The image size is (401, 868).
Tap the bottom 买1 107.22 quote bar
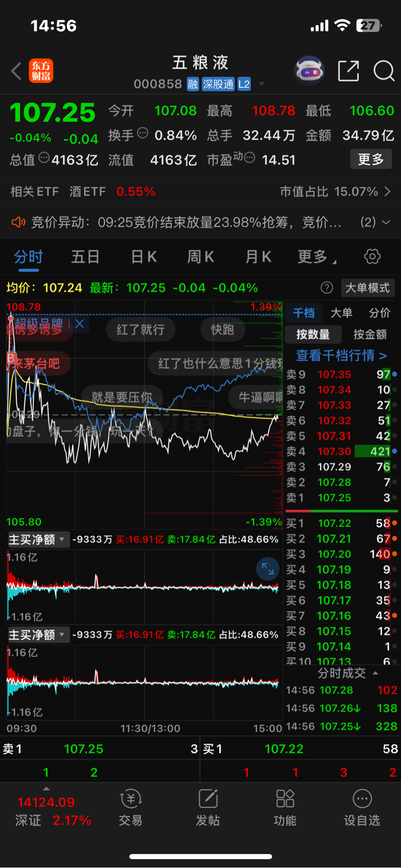(x=300, y=749)
